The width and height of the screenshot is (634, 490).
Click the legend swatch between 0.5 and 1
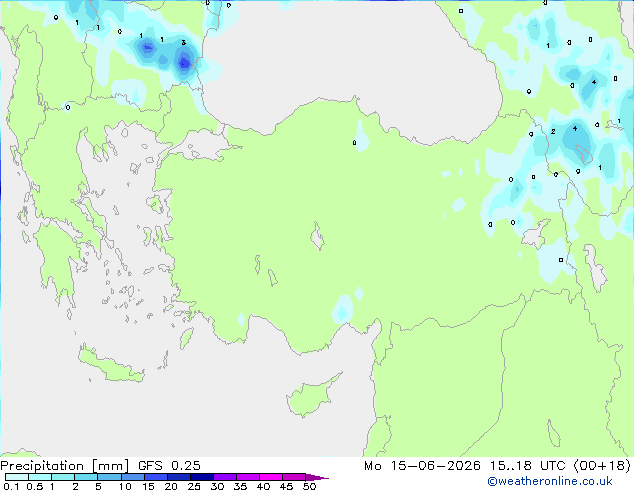coord(40,477)
